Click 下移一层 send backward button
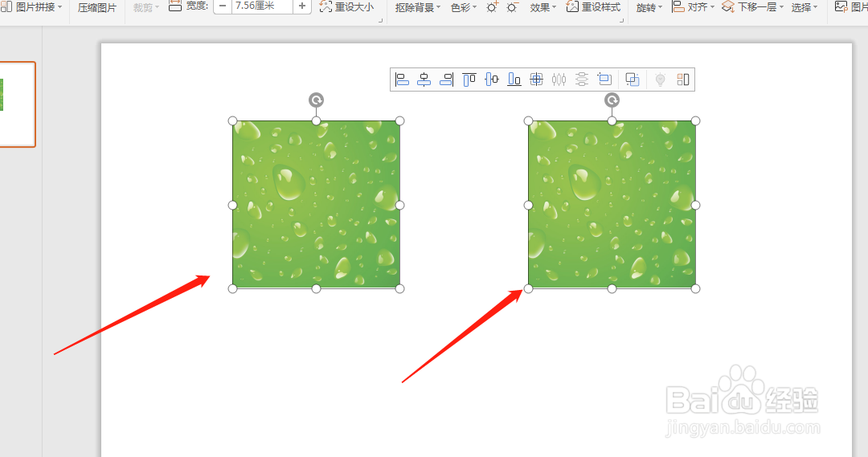Image resolution: width=868 pixels, height=457 pixels. [x=753, y=7]
